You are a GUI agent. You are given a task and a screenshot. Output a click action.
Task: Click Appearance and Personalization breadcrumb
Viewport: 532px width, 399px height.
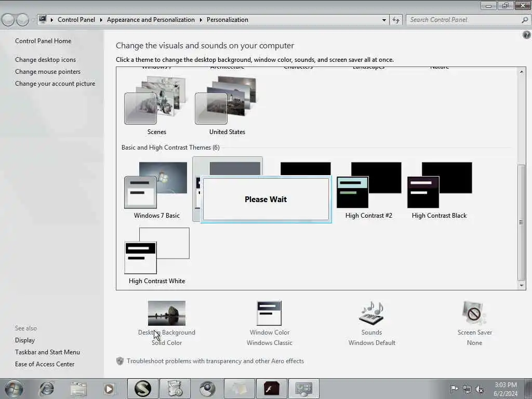tap(151, 20)
